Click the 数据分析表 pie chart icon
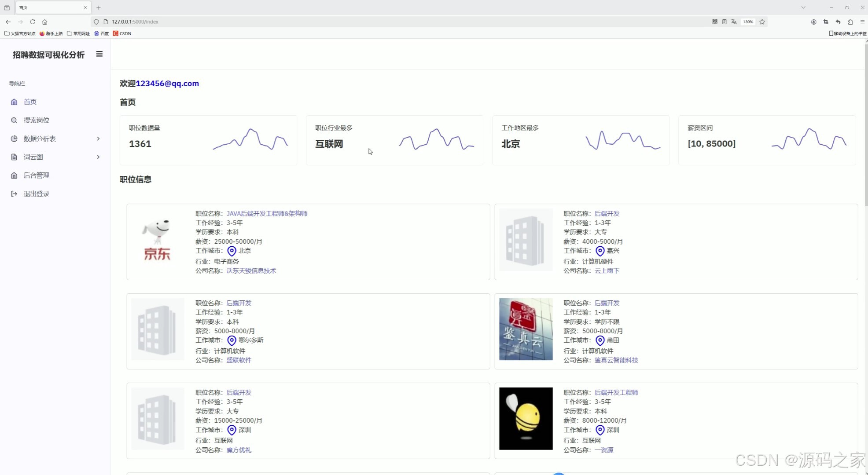 coord(14,139)
